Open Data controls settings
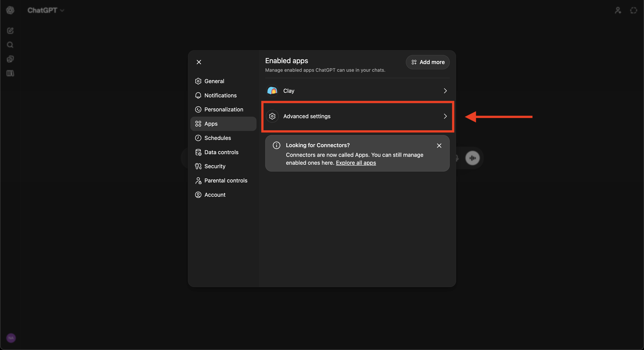644x350 pixels. (223, 152)
